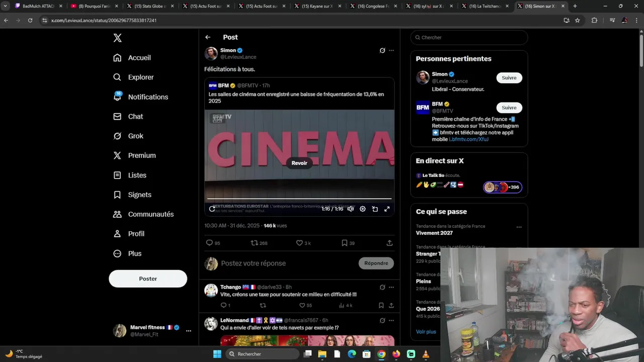Open Marvel fitness account menu dots
Screen dimensions: 644x362
tap(189, 331)
